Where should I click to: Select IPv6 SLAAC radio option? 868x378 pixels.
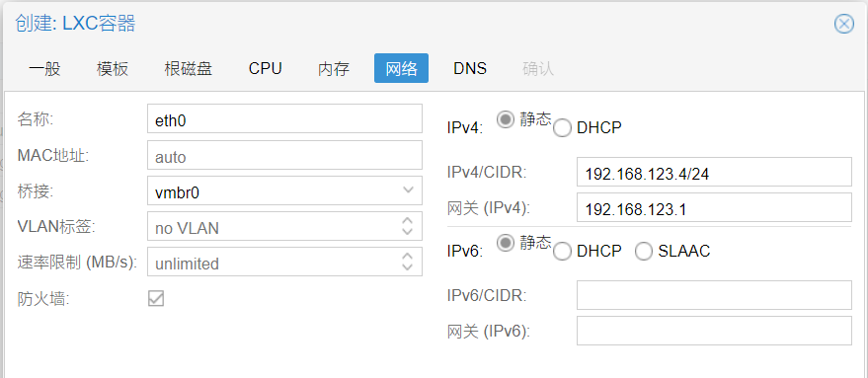(644, 252)
